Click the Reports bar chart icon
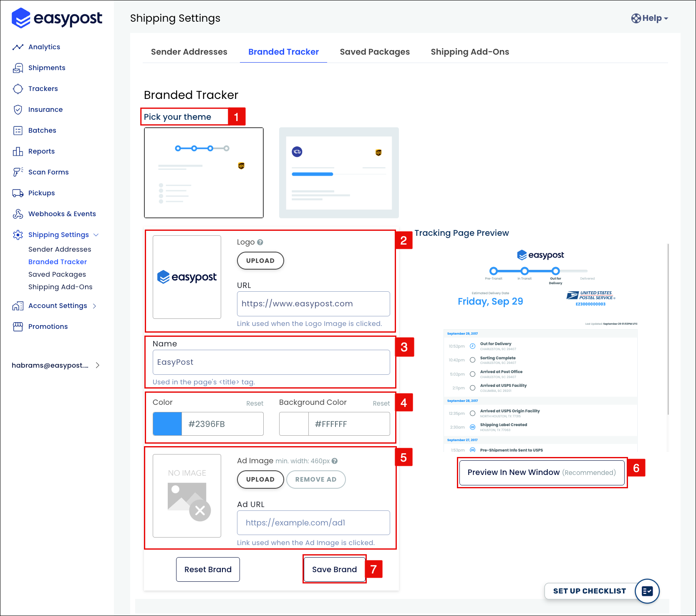Viewport: 696px width, 616px height. click(18, 151)
